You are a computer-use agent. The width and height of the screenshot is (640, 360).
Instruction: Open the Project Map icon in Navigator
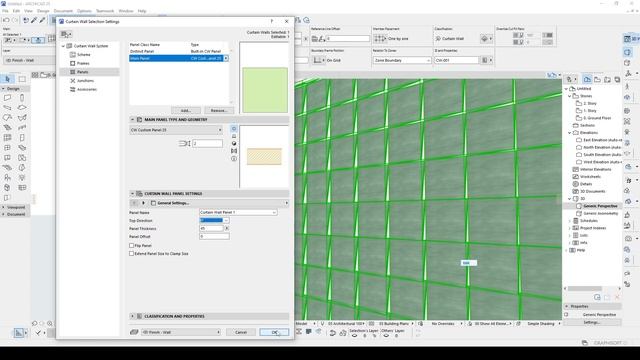click(587, 80)
